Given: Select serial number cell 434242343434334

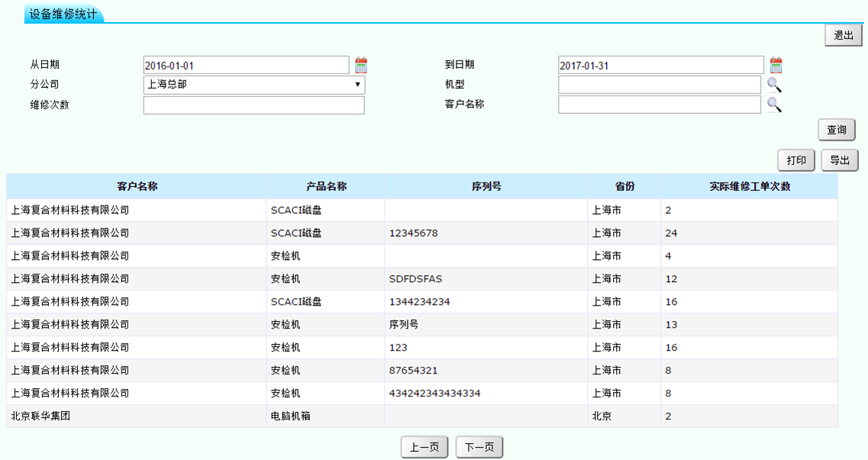Looking at the screenshot, I should 486,394.
